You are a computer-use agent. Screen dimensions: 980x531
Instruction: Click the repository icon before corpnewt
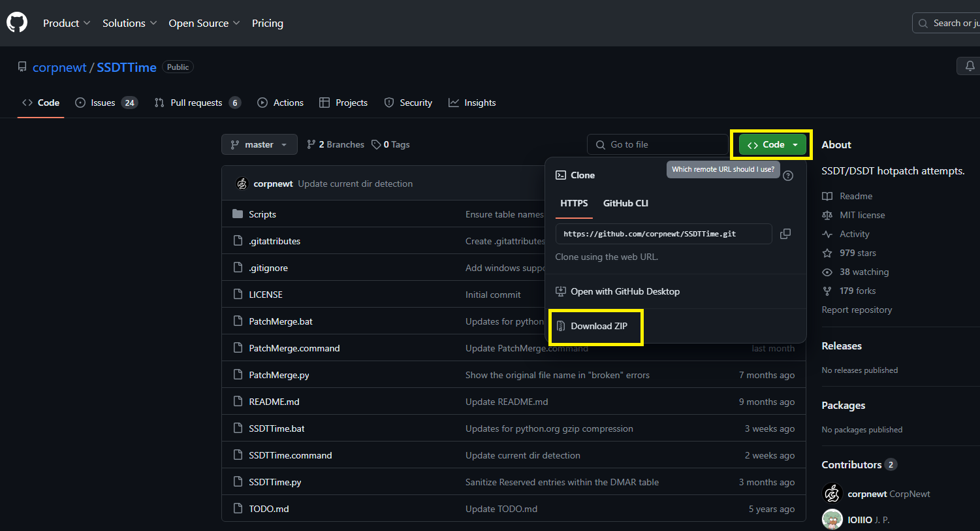(x=22, y=67)
